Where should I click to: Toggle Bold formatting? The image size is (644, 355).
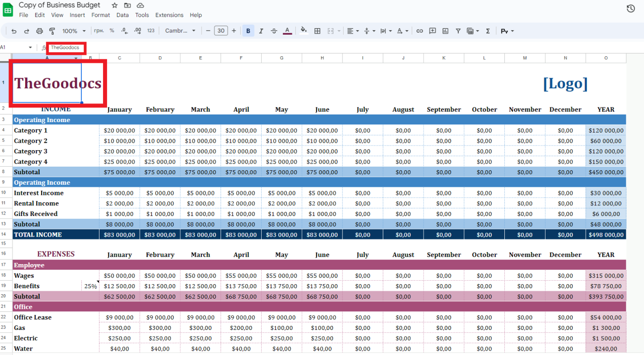(248, 31)
